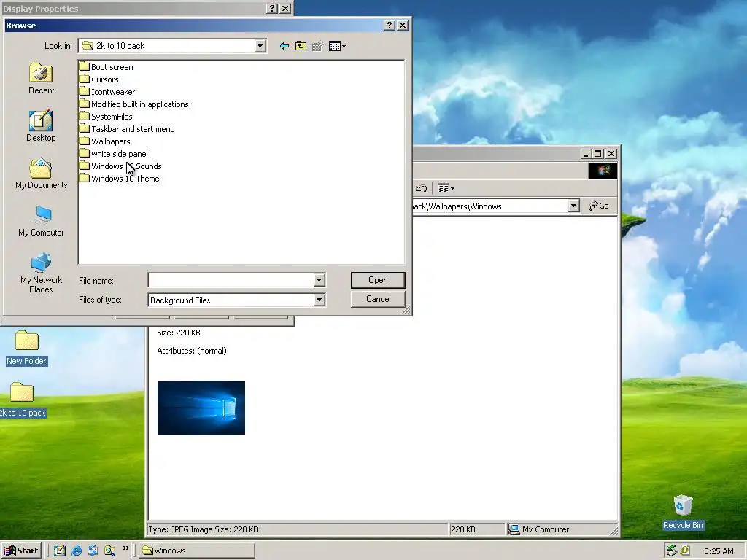Open the Start menu
Viewport: 747px width, 560px height.
(21, 551)
